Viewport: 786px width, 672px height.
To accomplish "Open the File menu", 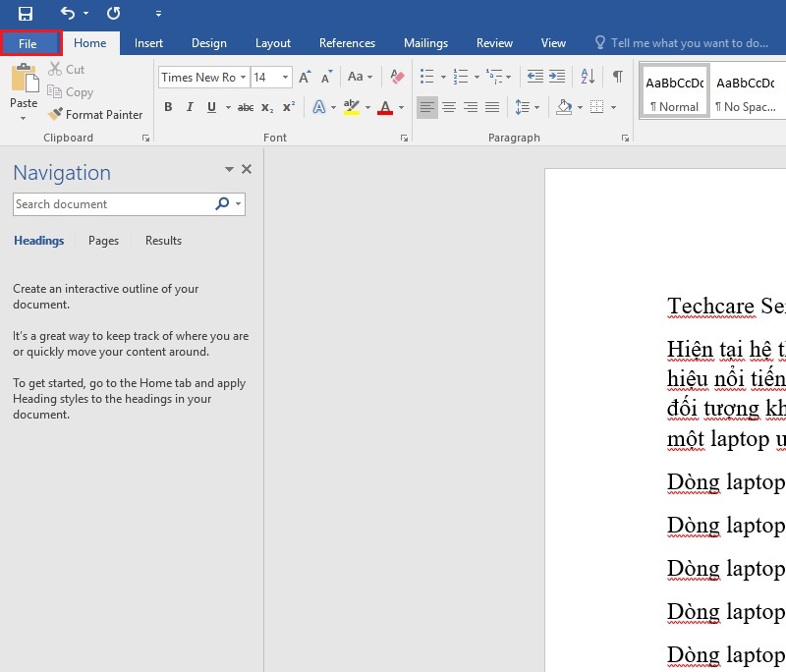I will pyautogui.click(x=30, y=43).
